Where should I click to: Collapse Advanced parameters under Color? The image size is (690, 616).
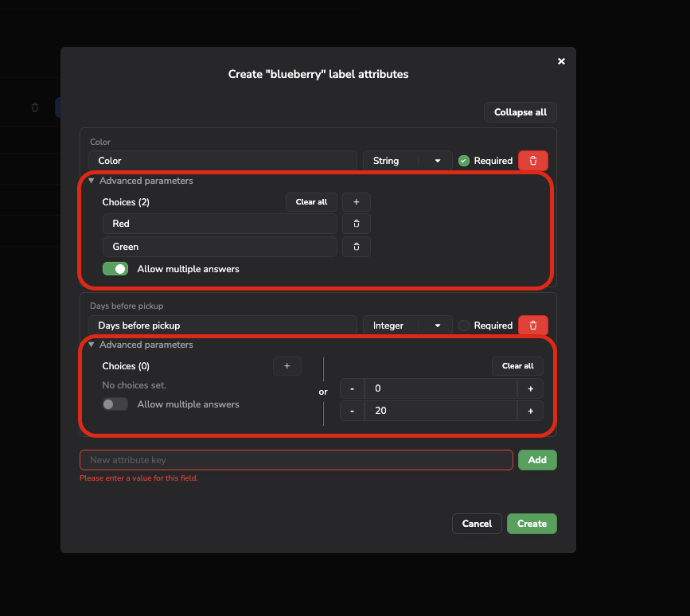(141, 181)
